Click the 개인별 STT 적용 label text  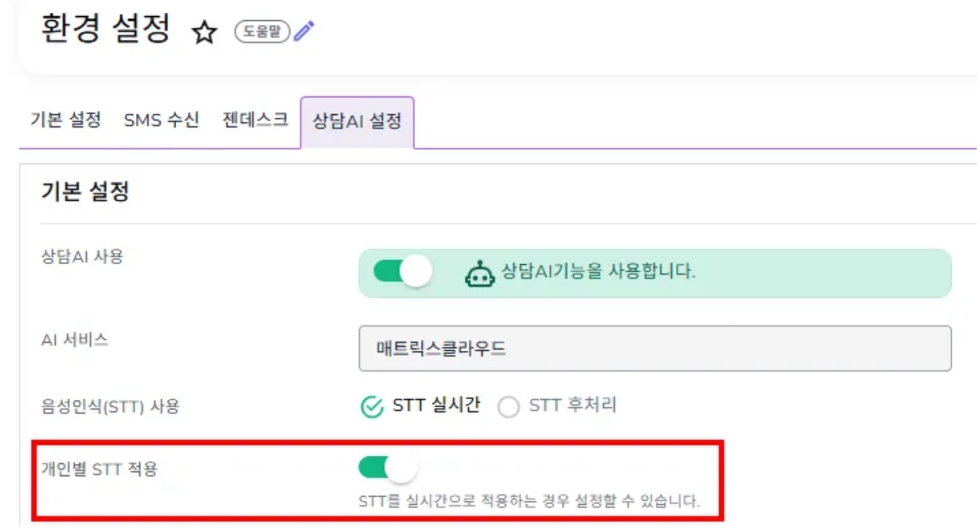tap(99, 468)
